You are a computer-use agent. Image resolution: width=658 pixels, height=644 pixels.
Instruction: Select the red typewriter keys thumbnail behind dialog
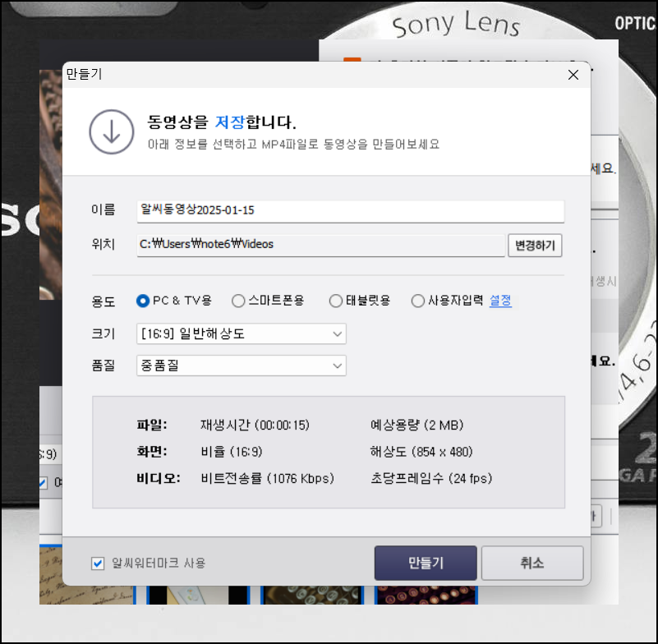click(427, 596)
